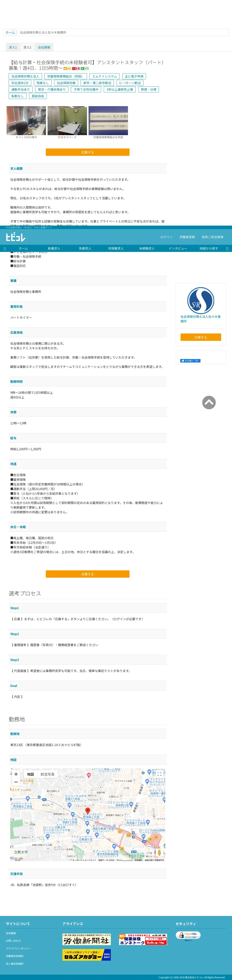This screenshot has width=232, height=980.
Task: Open the オフィス内の様子 photo
Action: click(26, 121)
